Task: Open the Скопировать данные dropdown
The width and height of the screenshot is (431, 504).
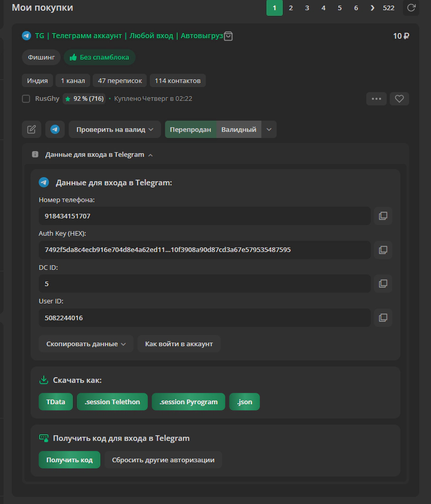Action: point(86,344)
